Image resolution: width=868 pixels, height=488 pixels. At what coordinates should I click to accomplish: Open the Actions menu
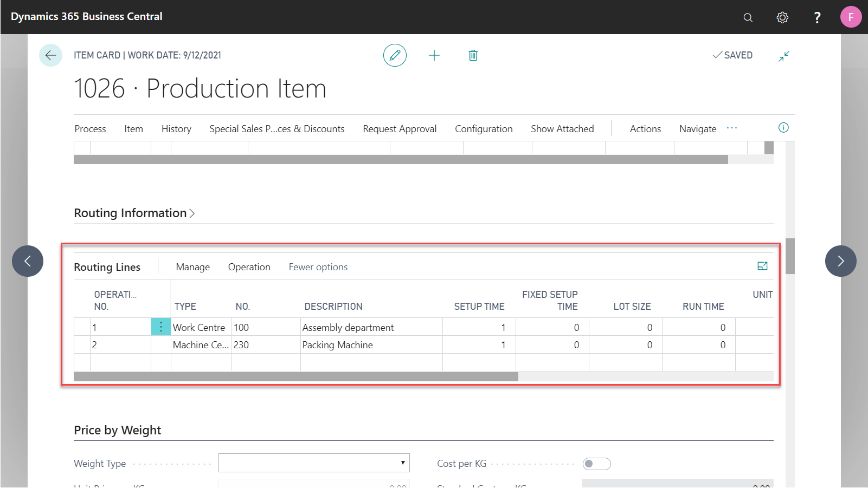point(645,129)
